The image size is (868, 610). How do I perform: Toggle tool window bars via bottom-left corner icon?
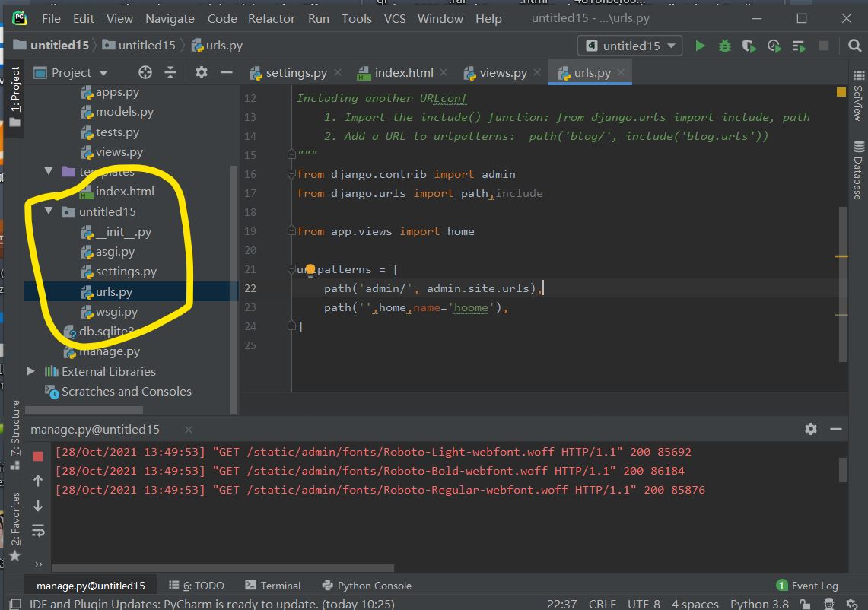click(x=14, y=604)
